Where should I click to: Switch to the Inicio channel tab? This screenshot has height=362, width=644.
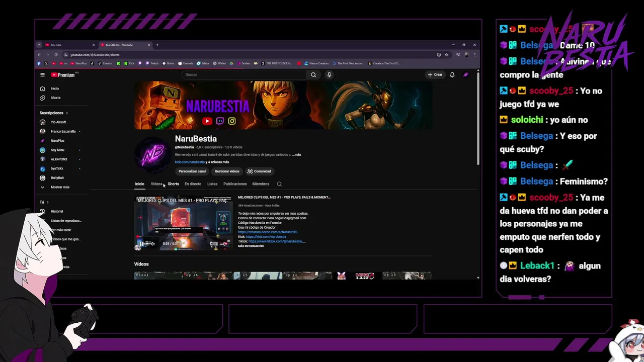click(x=139, y=184)
